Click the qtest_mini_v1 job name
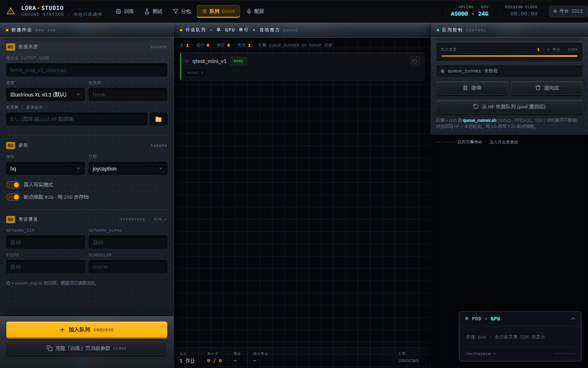The image size is (588, 368). click(x=209, y=61)
